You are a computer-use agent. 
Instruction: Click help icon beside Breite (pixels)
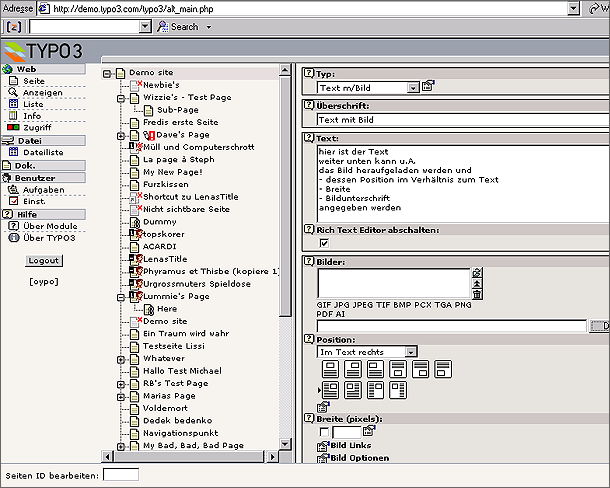pos(309,418)
